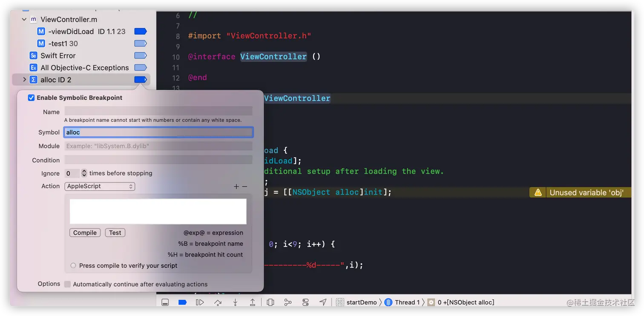
Task: Toggle the -test1 breakpoint indicator
Action: point(141,43)
